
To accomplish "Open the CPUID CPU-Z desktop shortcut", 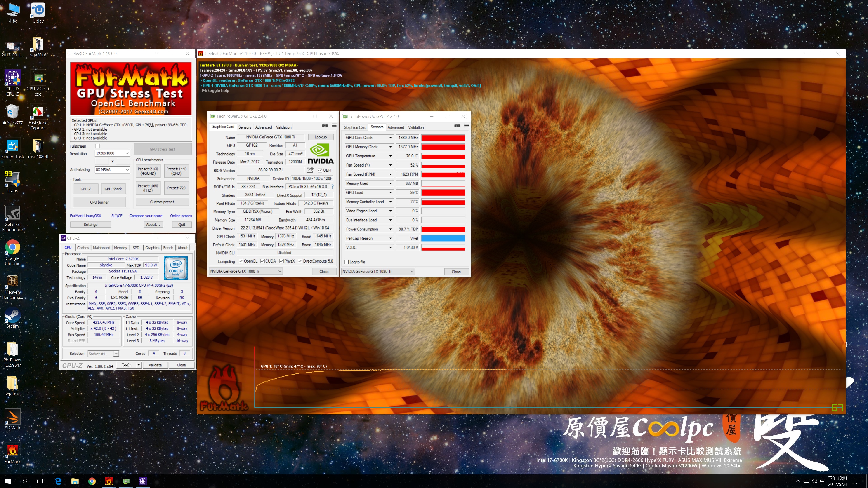I will tap(12, 83).
